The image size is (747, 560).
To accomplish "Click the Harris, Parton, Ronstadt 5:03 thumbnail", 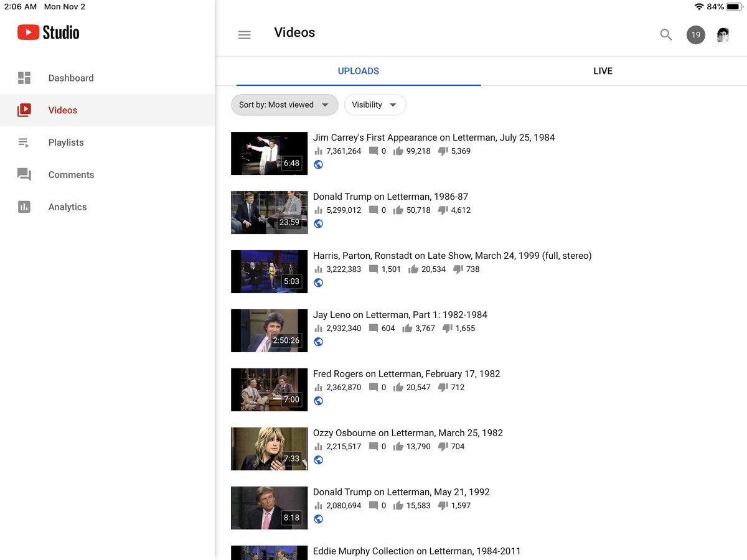I will (269, 271).
